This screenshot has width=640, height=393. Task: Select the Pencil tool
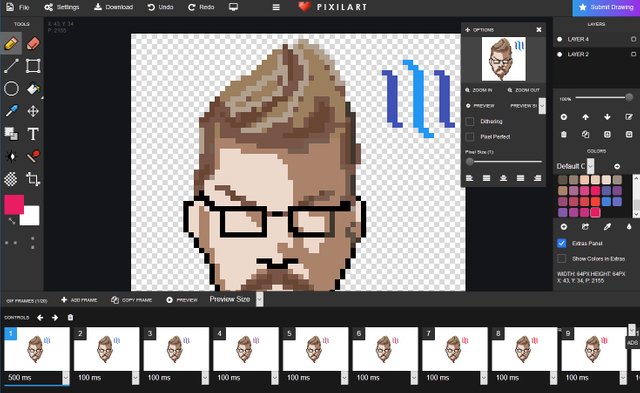pos(11,43)
